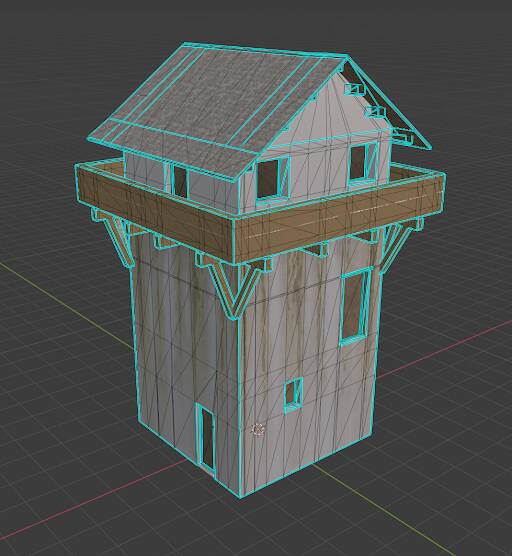Click the orange object origin dot
Viewport: 512px width, 556px height.
[258, 430]
